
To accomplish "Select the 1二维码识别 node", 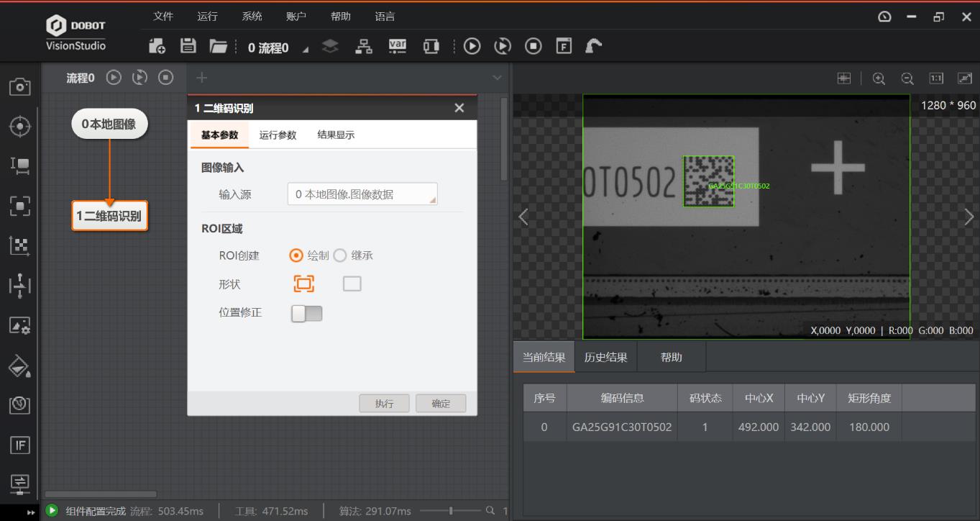I will click(109, 216).
